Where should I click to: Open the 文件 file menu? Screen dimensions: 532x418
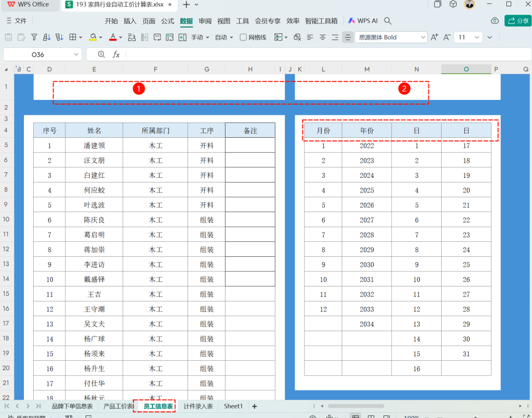click(x=16, y=21)
